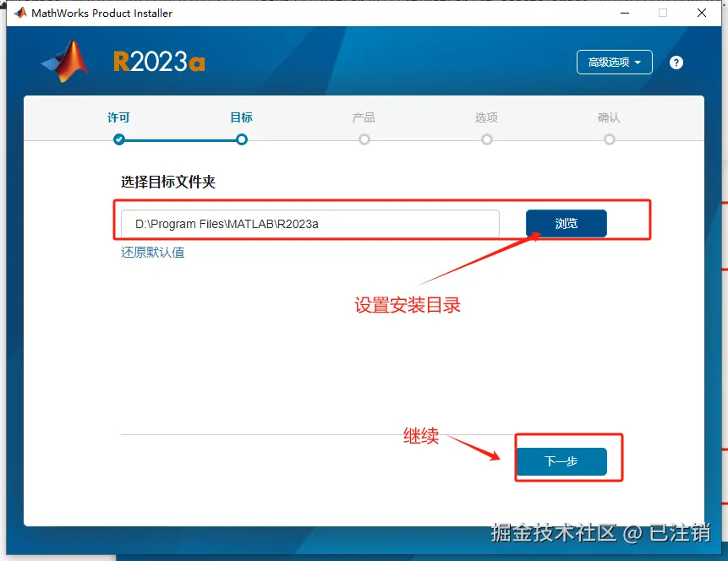The width and height of the screenshot is (728, 561).
Task: Minimize the MathWorks Product Installer window
Action: pos(625,13)
